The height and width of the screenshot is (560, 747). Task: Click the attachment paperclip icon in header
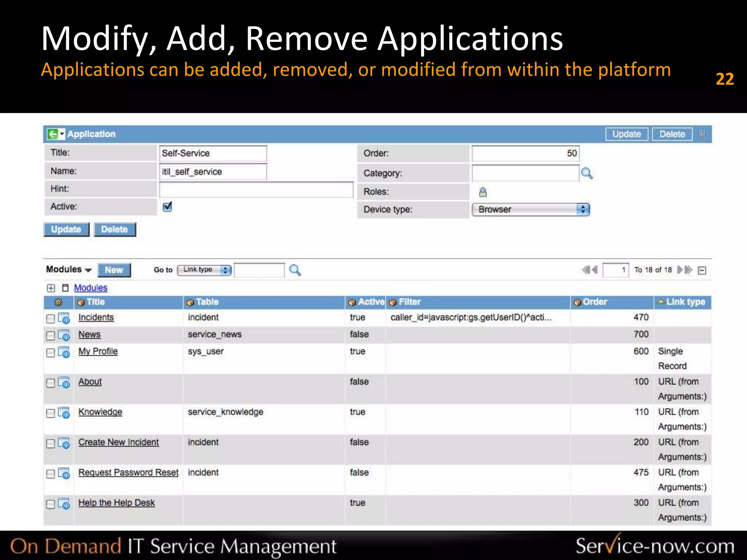point(702,134)
